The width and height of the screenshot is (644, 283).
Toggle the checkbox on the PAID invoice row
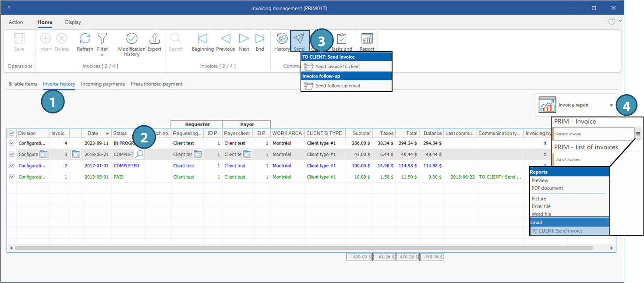coord(12,177)
